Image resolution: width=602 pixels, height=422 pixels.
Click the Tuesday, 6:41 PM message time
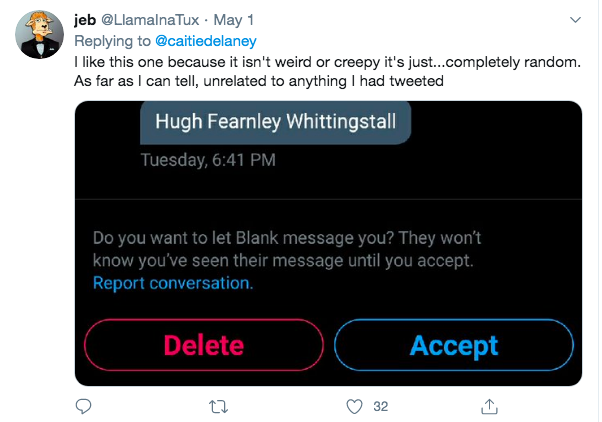click(x=208, y=160)
